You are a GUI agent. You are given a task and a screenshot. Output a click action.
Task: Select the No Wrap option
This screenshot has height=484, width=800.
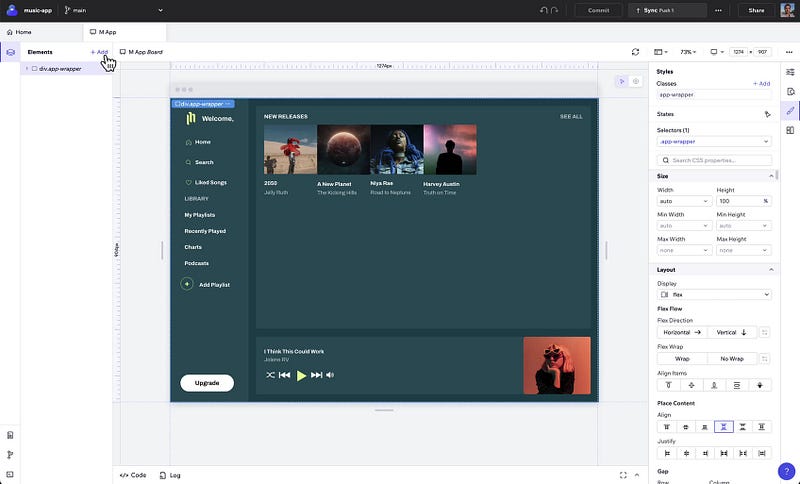pos(732,359)
